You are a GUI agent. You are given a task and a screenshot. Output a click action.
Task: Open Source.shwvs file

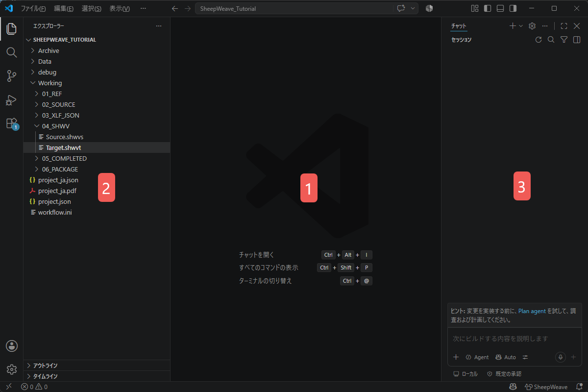(x=97, y=137)
